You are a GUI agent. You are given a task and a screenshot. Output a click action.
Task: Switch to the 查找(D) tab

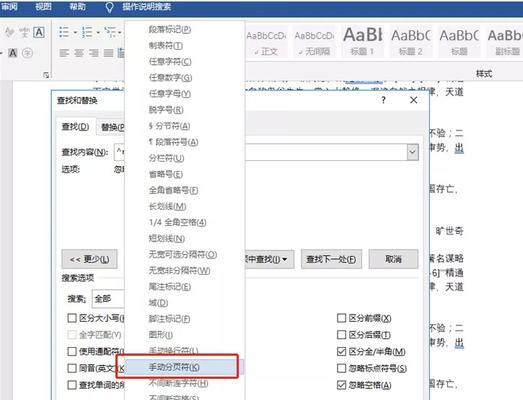(x=75, y=127)
